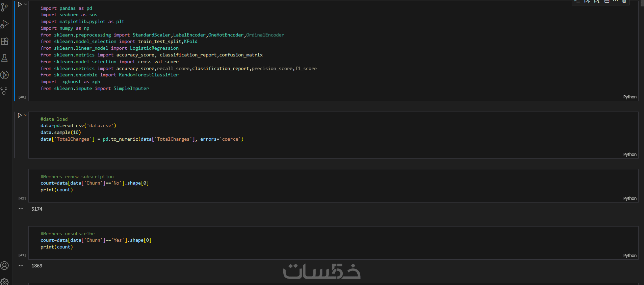Open the Git graph sidebar icon
644x285 pixels.
pyautogui.click(x=4, y=75)
